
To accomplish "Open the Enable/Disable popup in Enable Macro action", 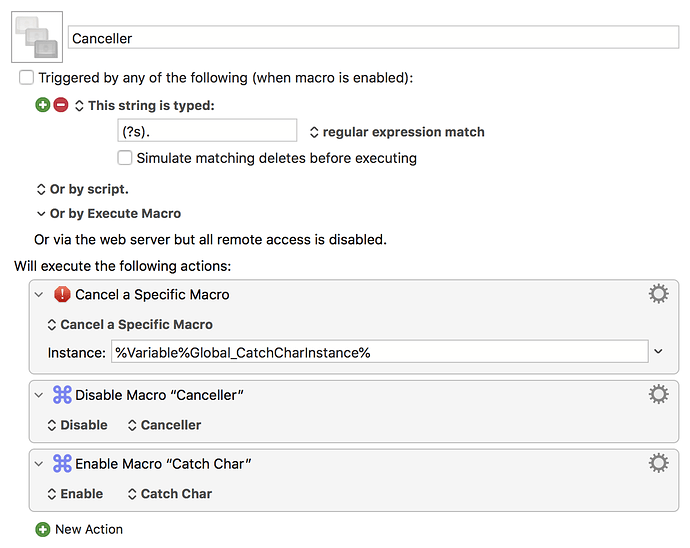I will pyautogui.click(x=75, y=494).
